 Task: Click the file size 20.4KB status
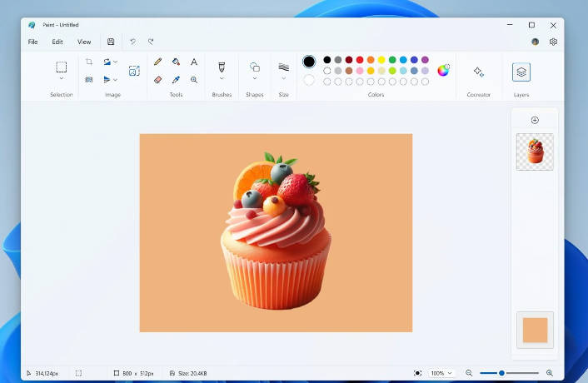click(188, 373)
